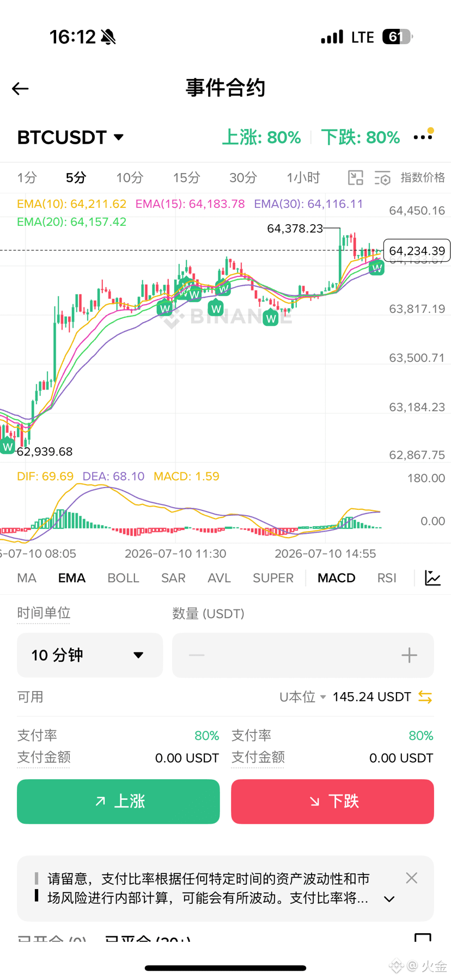Tap the 时间单位 label
This screenshot has height=980, width=451.
pos(44,613)
